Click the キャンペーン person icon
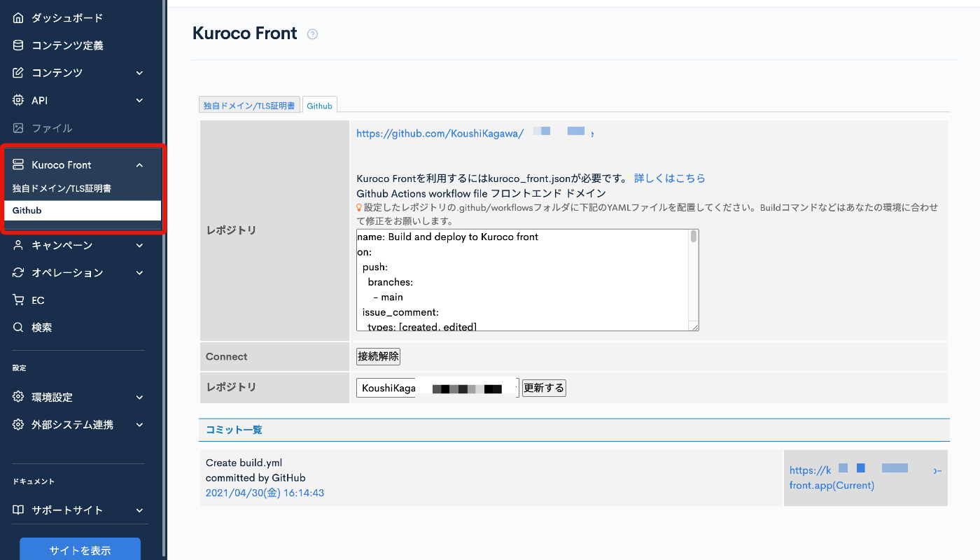 pyautogui.click(x=18, y=245)
